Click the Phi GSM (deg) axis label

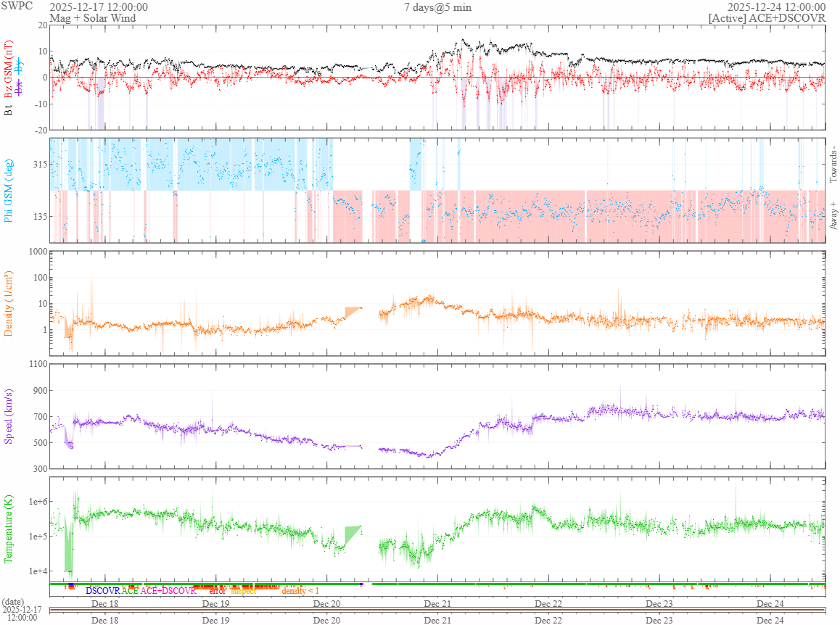pos(9,191)
